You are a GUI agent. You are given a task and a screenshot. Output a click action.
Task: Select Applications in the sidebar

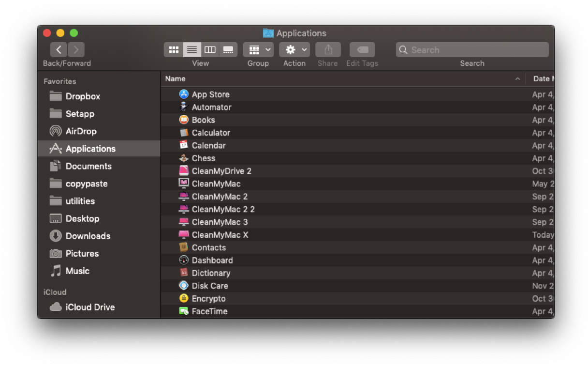point(99,149)
